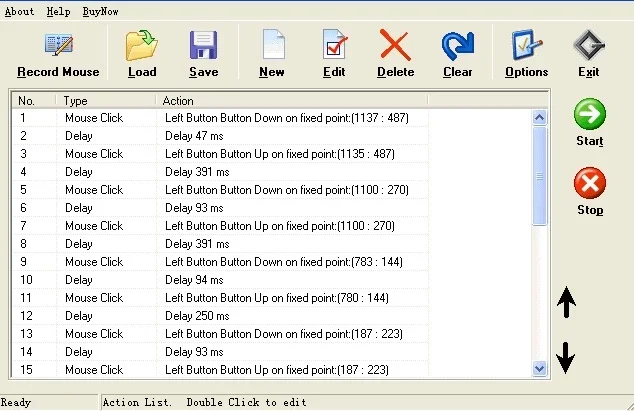Click the vertical scrollbar thumb
The image size is (634, 411).
coord(539,176)
